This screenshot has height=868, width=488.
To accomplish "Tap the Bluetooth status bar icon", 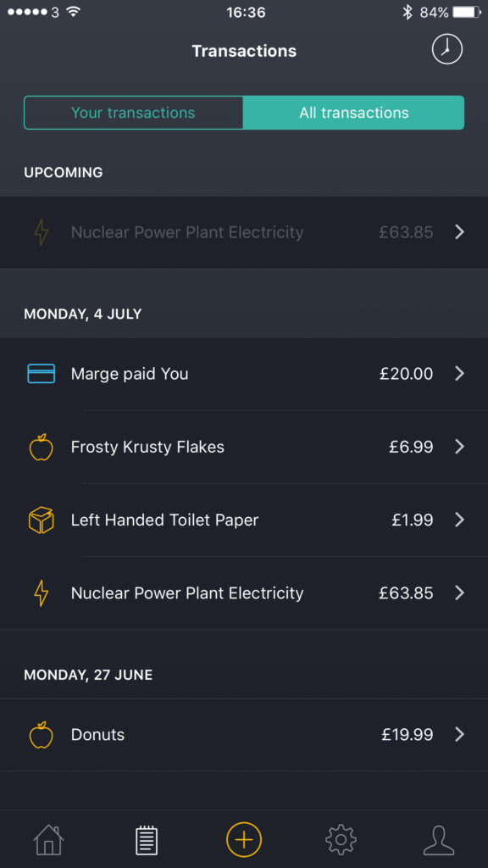I will point(408,12).
